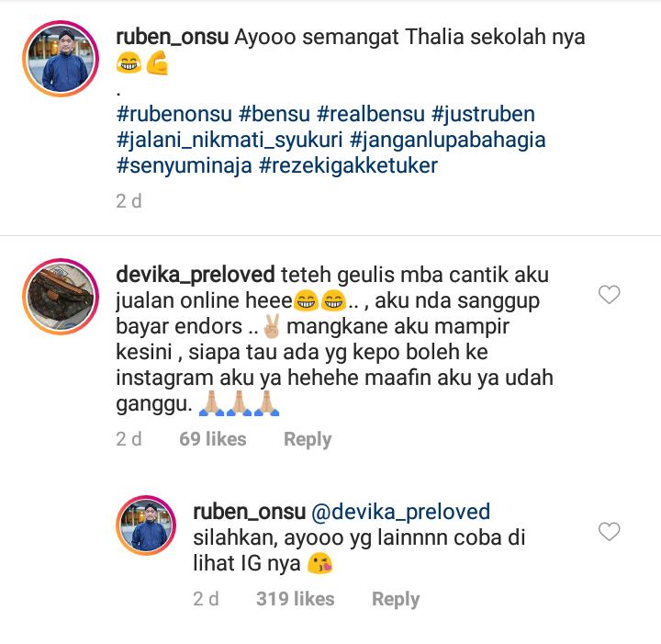Open the #rezekigakketuker hashtag
Image resolution: width=661 pixels, height=644 pixels.
click(348, 165)
